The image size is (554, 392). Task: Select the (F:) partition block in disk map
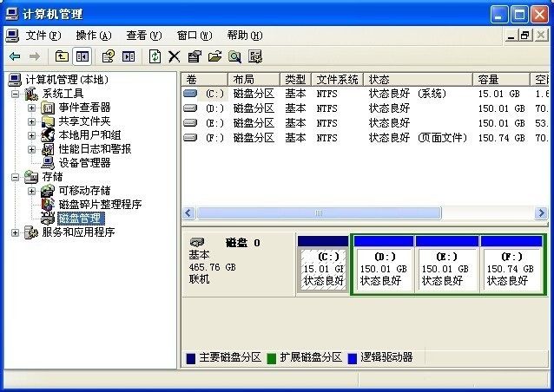point(510,269)
